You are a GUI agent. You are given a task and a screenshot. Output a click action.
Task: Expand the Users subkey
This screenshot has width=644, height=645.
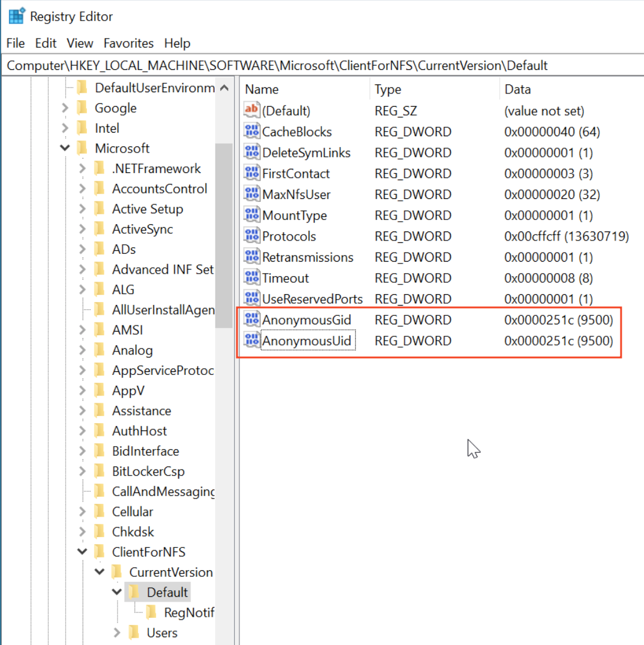[117, 633]
